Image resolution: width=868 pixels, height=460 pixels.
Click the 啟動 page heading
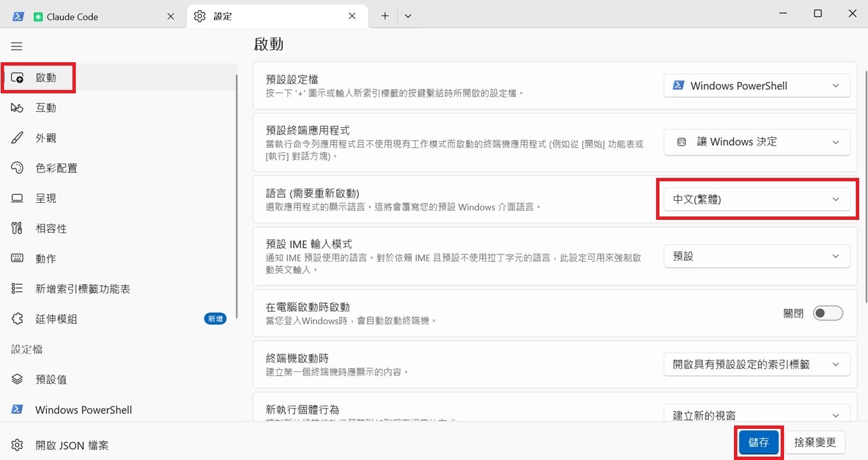[269, 45]
